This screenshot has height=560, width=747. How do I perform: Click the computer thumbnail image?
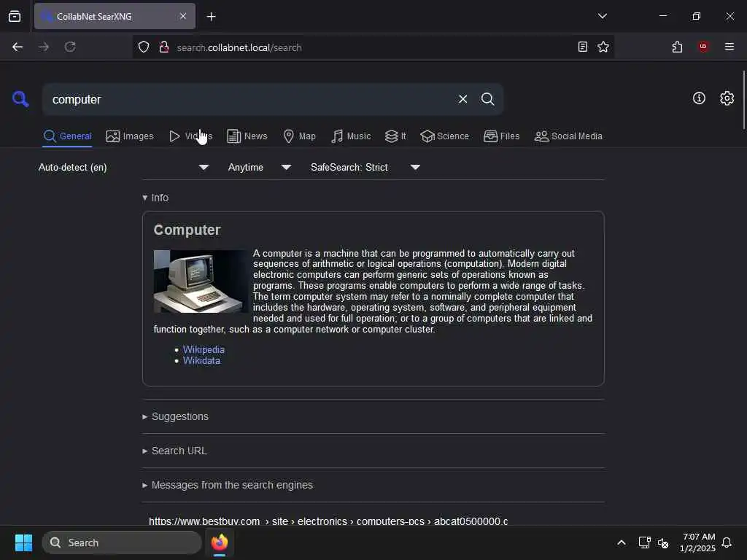tap(201, 281)
